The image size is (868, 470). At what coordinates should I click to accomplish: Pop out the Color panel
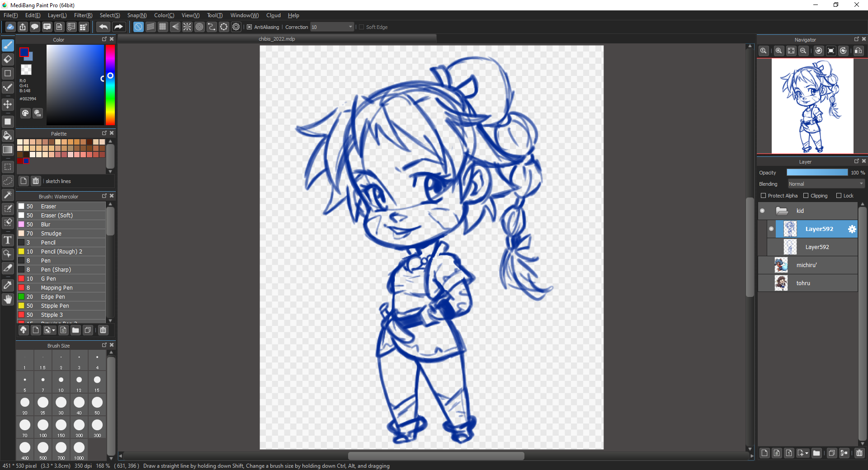pos(104,39)
